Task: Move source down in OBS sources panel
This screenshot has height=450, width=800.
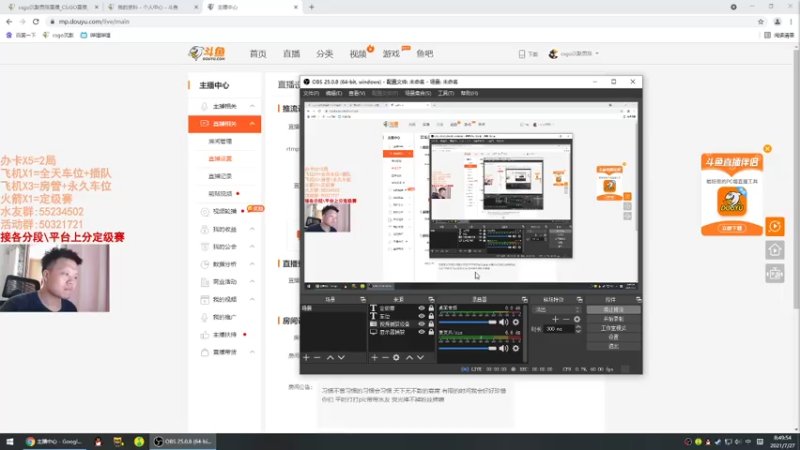Action: pos(420,358)
